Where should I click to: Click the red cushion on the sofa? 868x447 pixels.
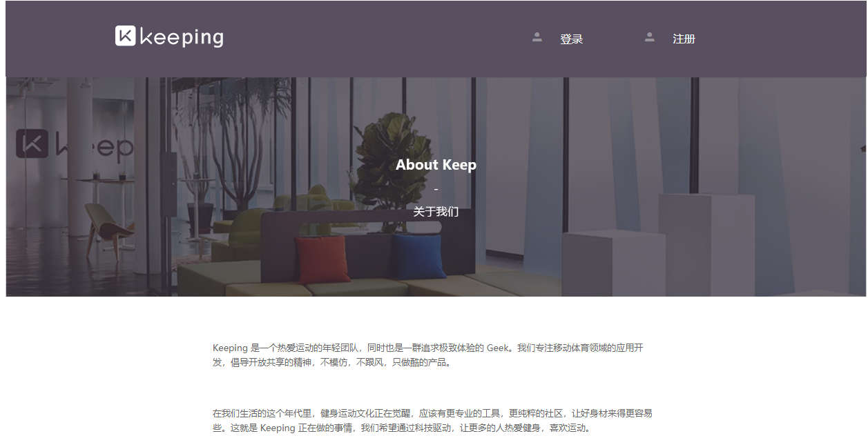322,259
